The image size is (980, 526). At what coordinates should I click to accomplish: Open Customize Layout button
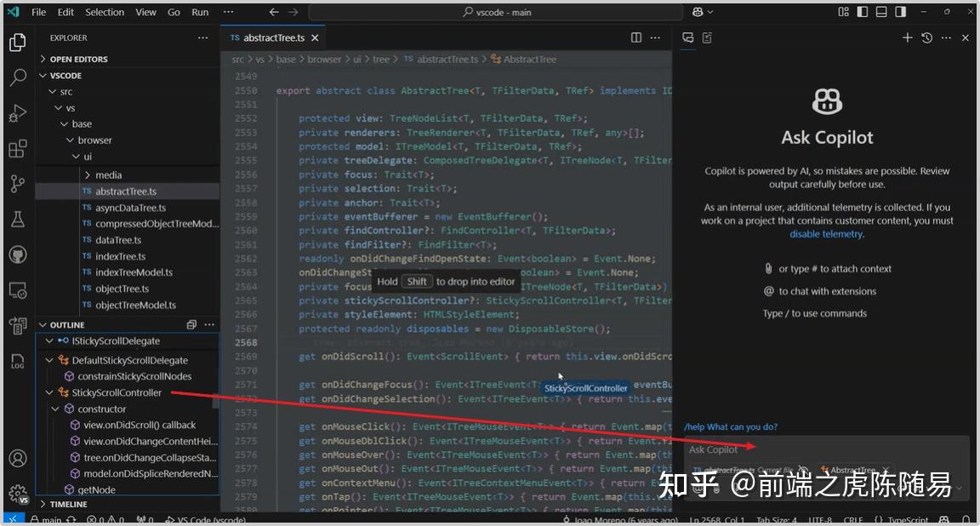point(843,12)
